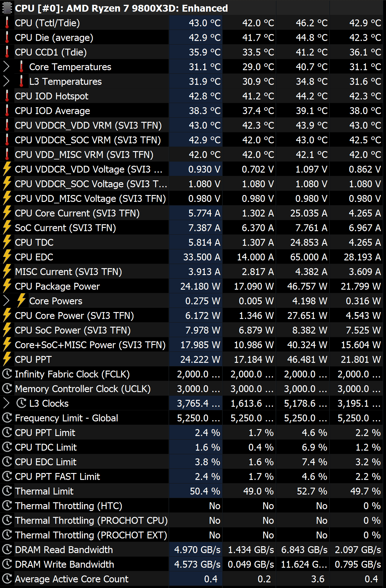Click the AMD Ryzen 7 9800X3D header

point(121,8)
